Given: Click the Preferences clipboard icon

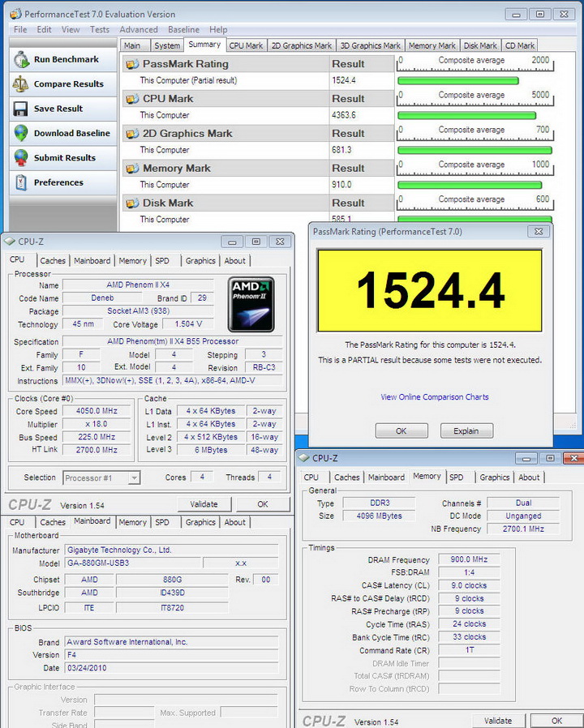Looking at the screenshot, I should coord(21,182).
